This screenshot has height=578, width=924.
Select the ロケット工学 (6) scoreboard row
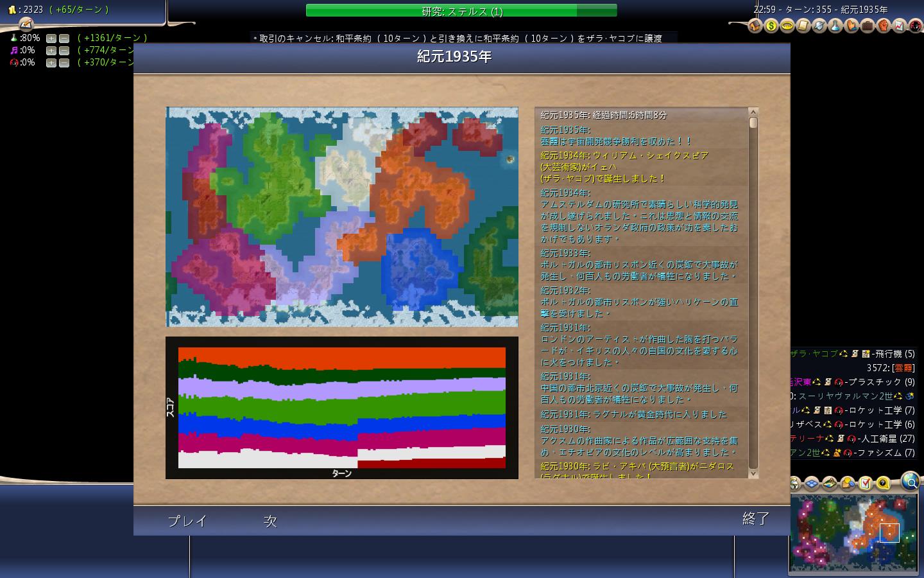(x=853, y=425)
